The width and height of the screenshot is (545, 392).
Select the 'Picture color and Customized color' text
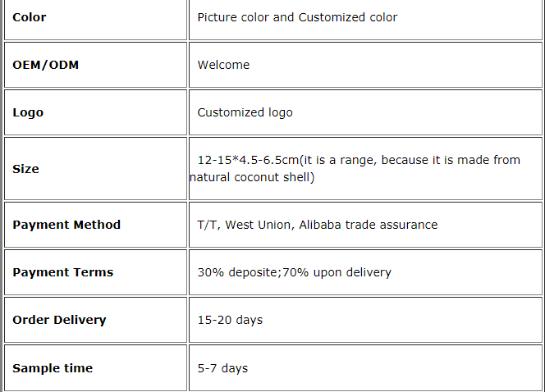click(297, 17)
